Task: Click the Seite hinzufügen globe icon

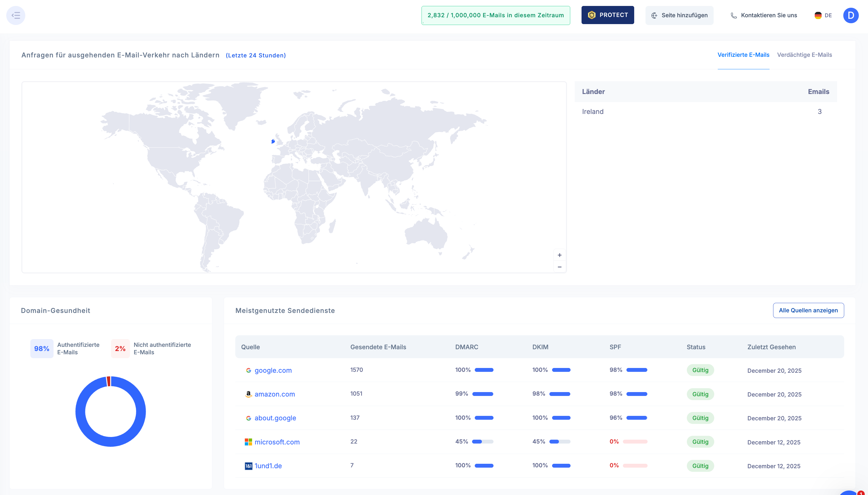Action: click(x=654, y=15)
